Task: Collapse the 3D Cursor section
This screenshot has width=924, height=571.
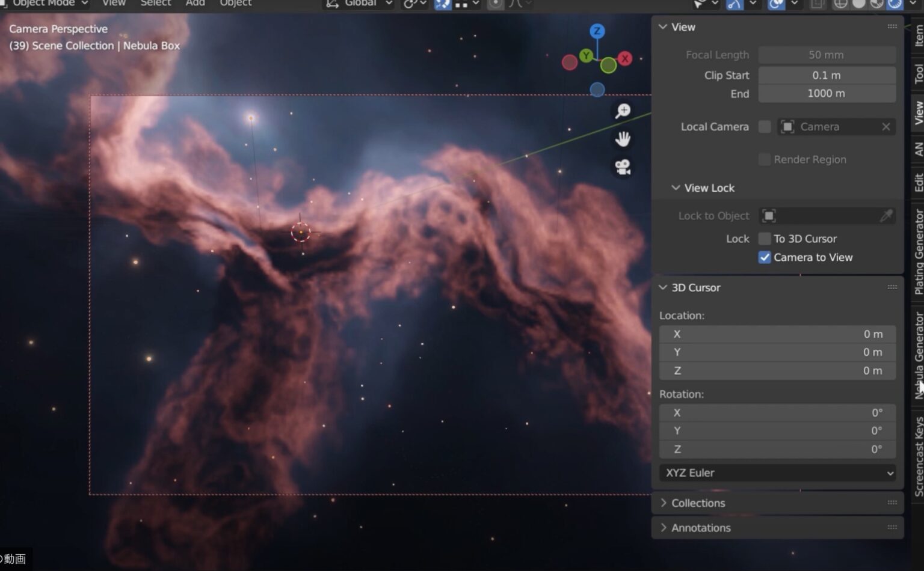Action: [663, 287]
